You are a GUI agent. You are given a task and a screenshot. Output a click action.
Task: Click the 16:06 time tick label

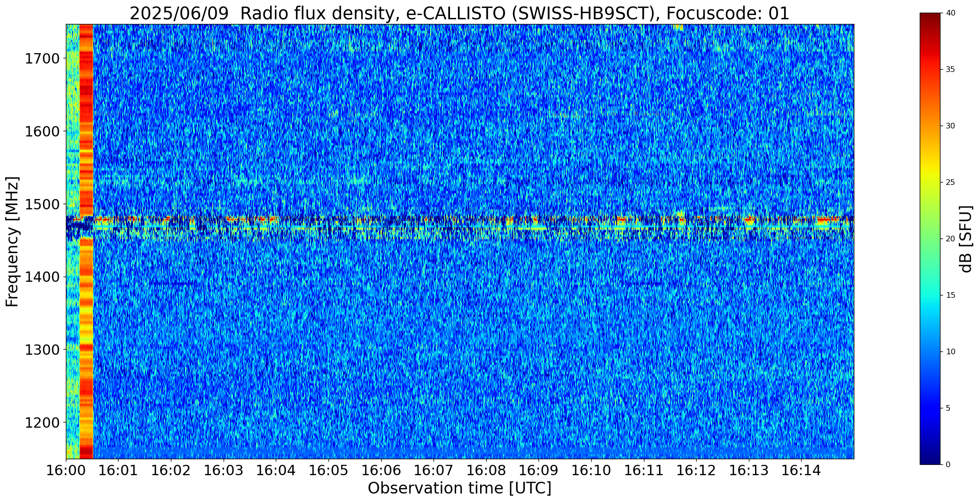click(381, 470)
